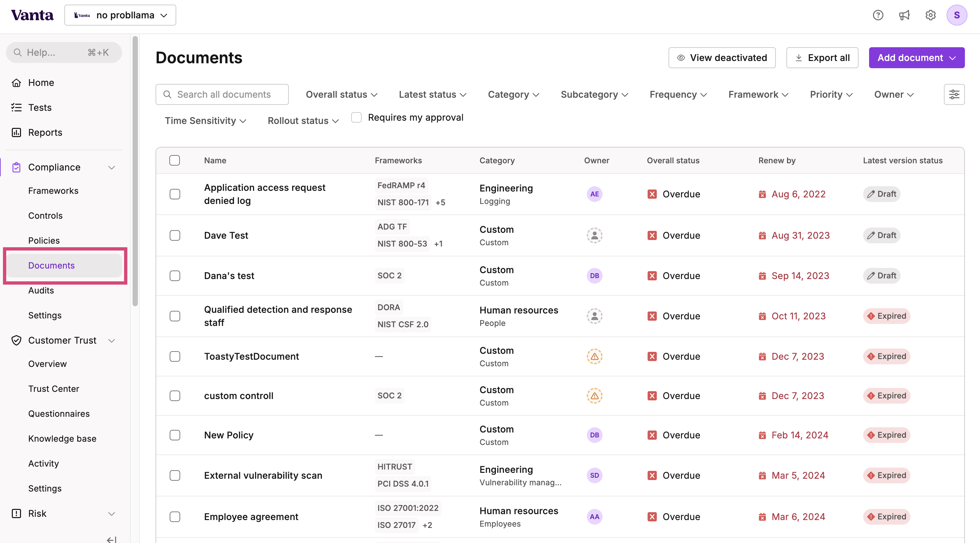Click warning owner icon for custom controll
The height and width of the screenshot is (543, 980).
tap(594, 396)
